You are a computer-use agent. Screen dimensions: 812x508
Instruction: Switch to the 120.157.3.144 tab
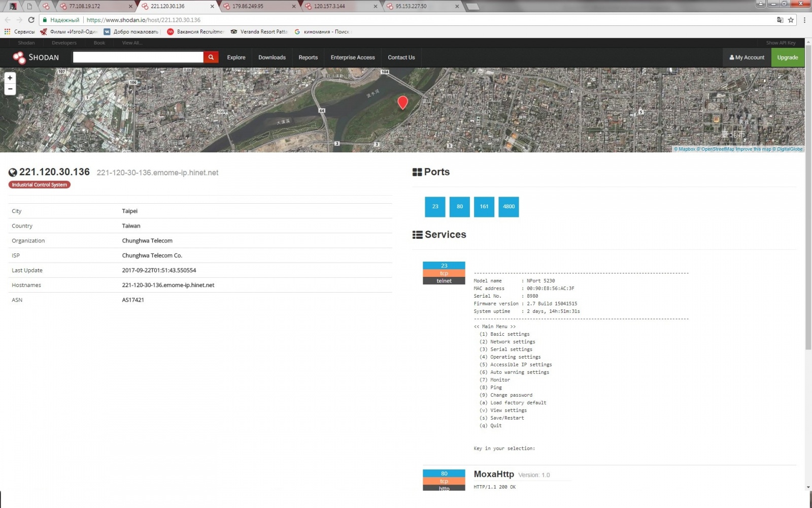click(340, 7)
